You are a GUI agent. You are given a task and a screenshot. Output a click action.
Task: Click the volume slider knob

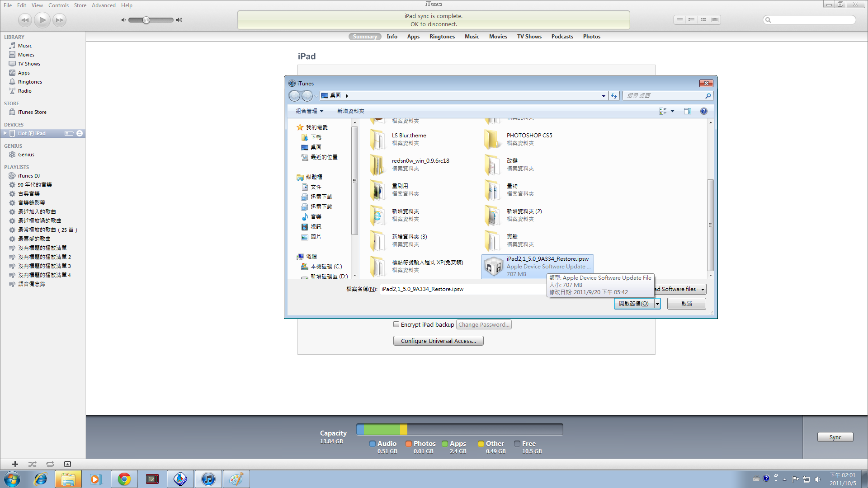tap(146, 20)
